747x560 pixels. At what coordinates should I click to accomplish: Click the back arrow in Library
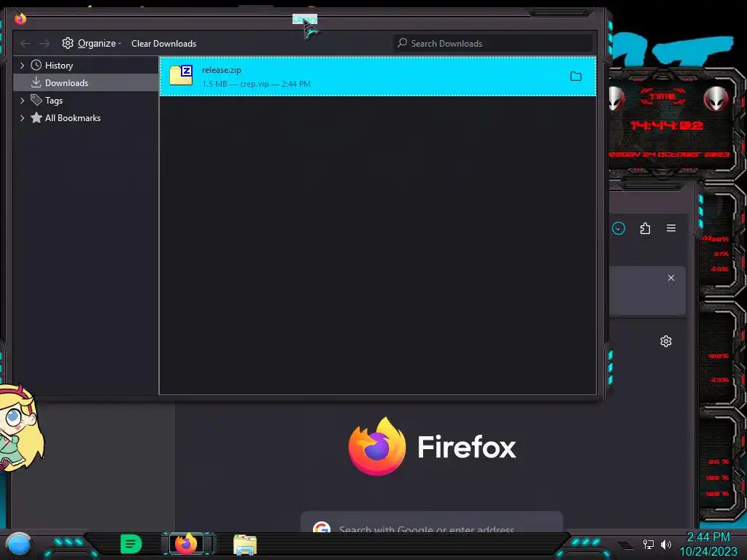[x=26, y=44]
